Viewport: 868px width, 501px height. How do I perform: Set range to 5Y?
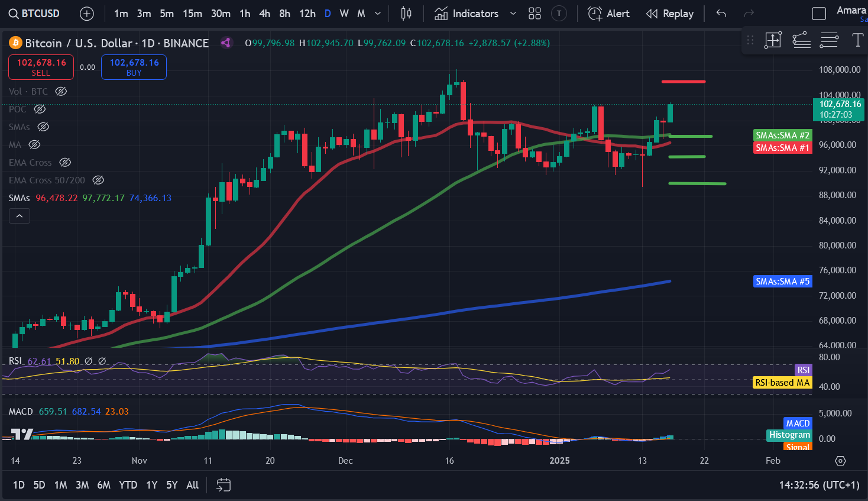[171, 485]
